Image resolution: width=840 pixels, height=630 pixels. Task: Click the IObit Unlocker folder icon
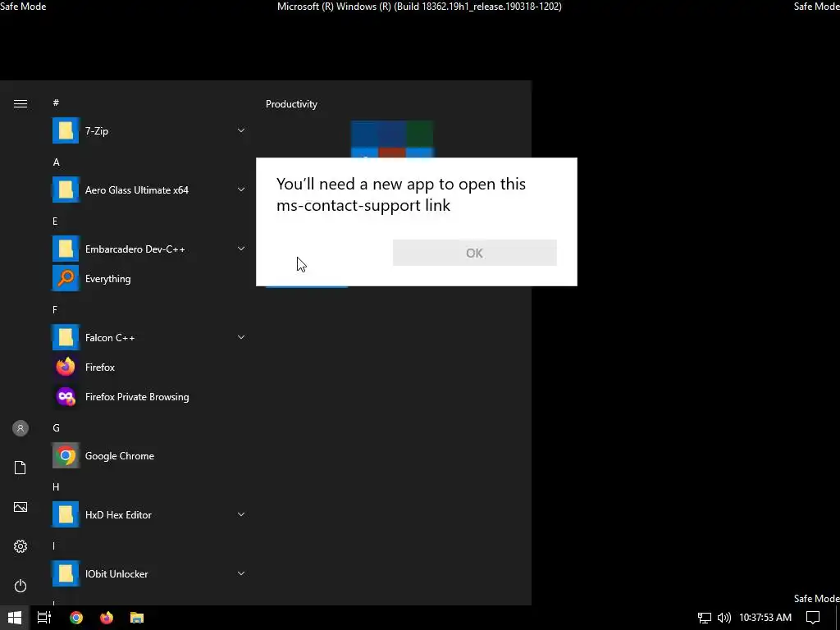coord(66,573)
